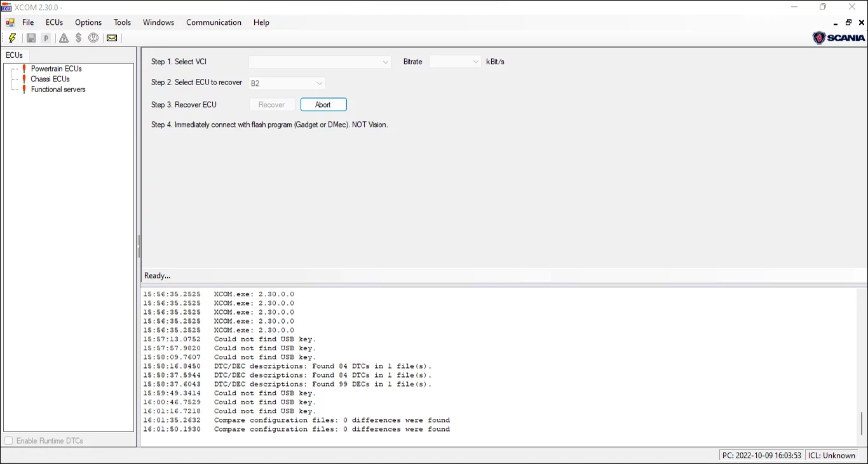Open the warning triangle toolbar icon
868x464 pixels.
(x=64, y=38)
